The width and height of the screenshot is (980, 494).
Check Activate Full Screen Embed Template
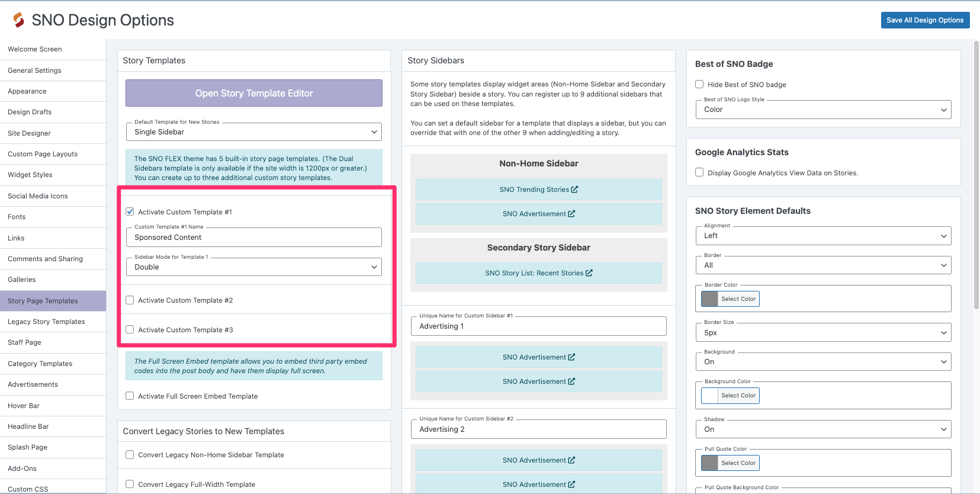pyautogui.click(x=130, y=396)
